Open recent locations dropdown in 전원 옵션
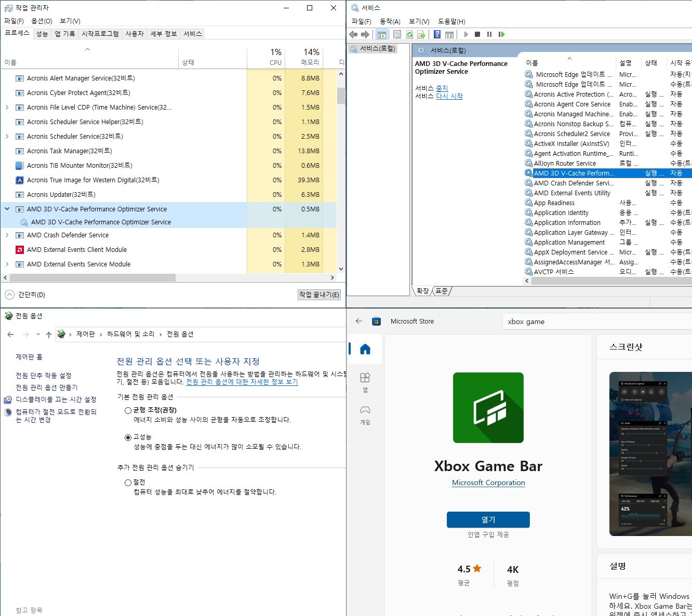This screenshot has width=692, height=616. click(x=38, y=334)
